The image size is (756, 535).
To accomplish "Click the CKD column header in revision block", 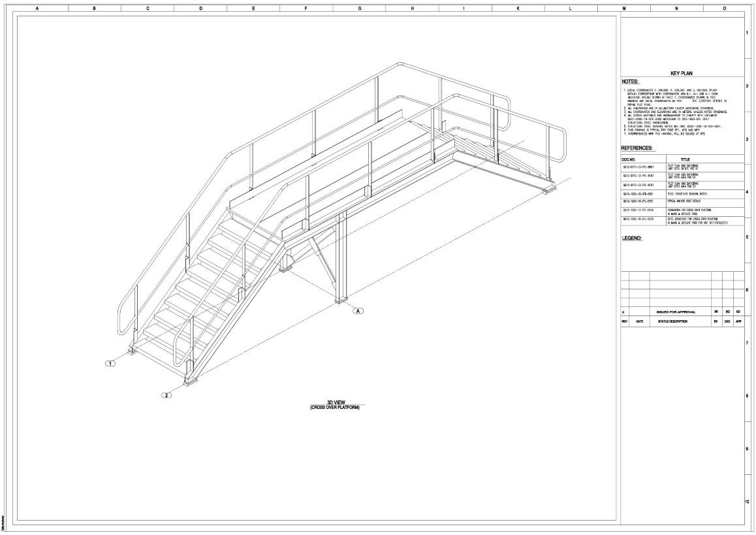I will tap(727, 321).
